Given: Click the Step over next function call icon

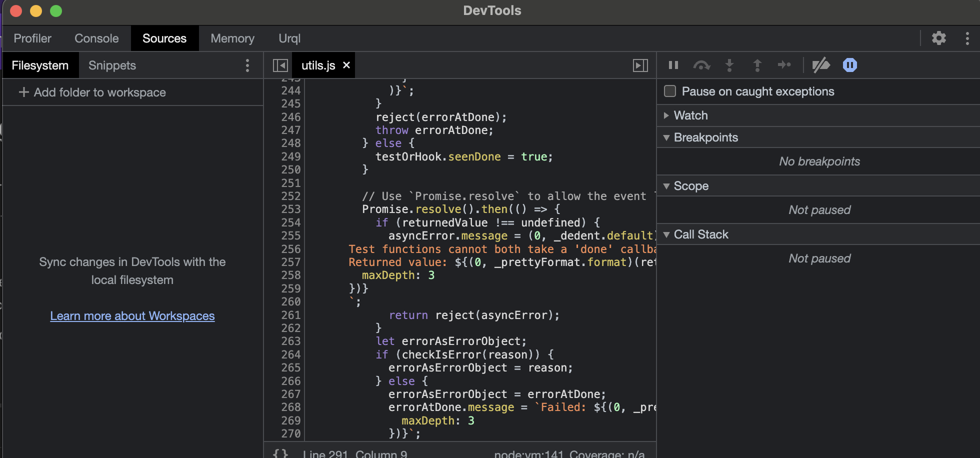Looking at the screenshot, I should tap(701, 65).
